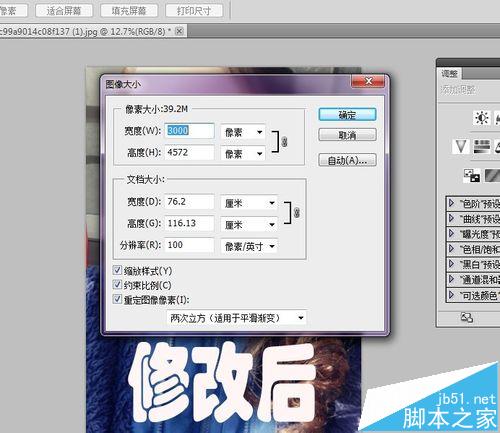Click the Invert adjustment icon
Screen dimensions: 500x433
pos(472,175)
